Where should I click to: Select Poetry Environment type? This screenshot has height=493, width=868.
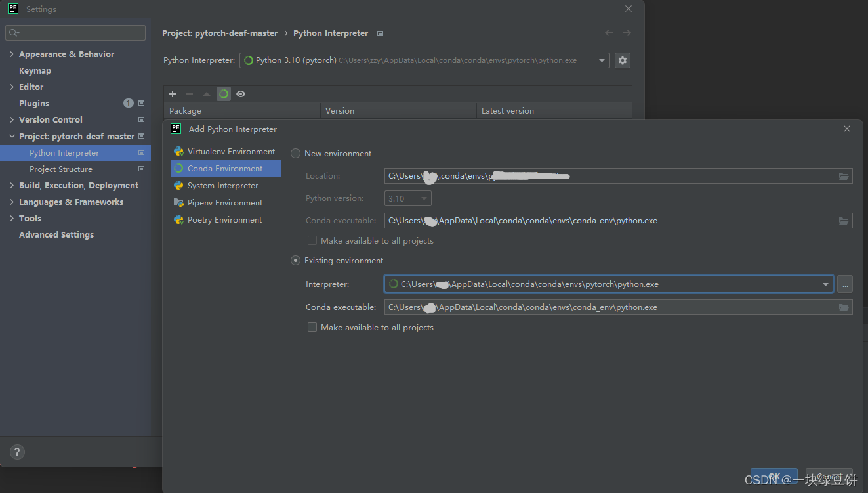[226, 220]
